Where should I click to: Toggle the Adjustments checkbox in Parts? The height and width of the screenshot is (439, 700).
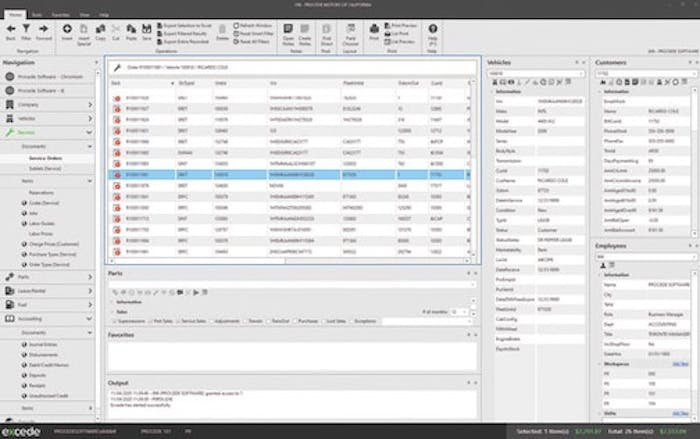[x=212, y=322]
